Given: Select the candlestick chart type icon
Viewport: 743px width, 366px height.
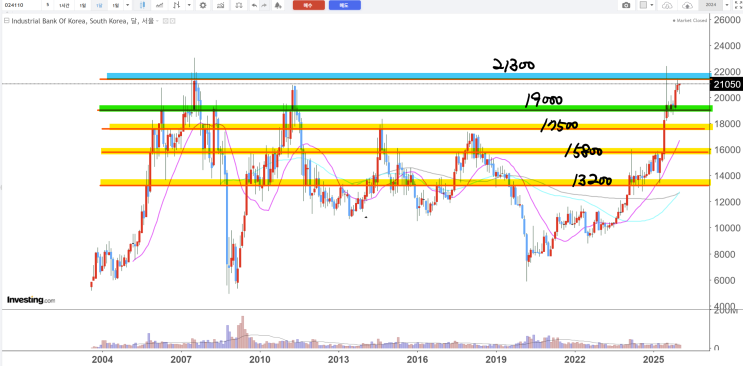Looking at the screenshot, I should pyautogui.click(x=142, y=5).
